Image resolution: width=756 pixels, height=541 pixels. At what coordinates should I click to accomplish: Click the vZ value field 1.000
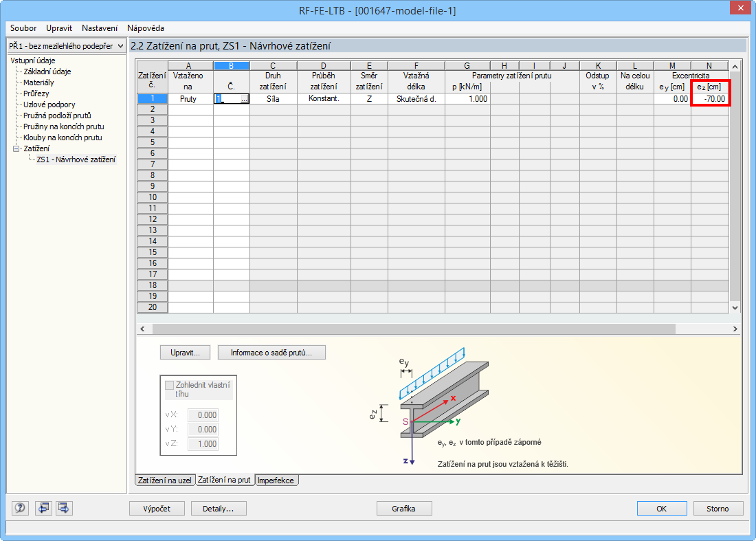tap(203, 444)
